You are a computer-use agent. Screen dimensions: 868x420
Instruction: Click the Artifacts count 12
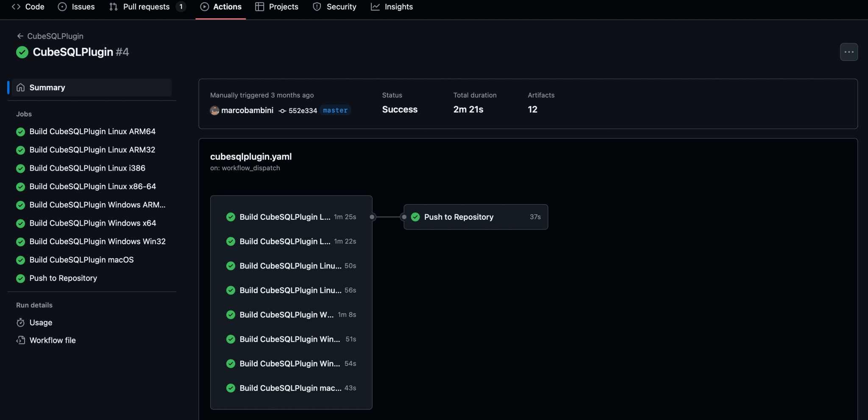coord(532,110)
